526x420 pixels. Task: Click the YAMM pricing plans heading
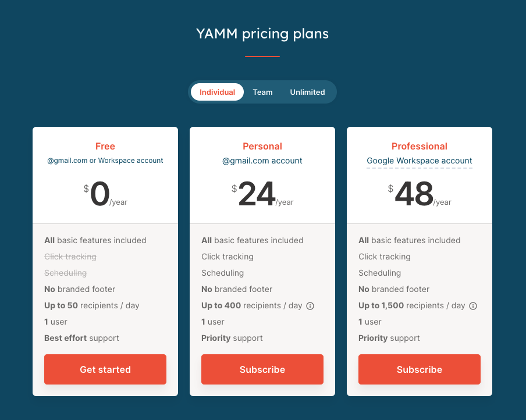coord(262,34)
